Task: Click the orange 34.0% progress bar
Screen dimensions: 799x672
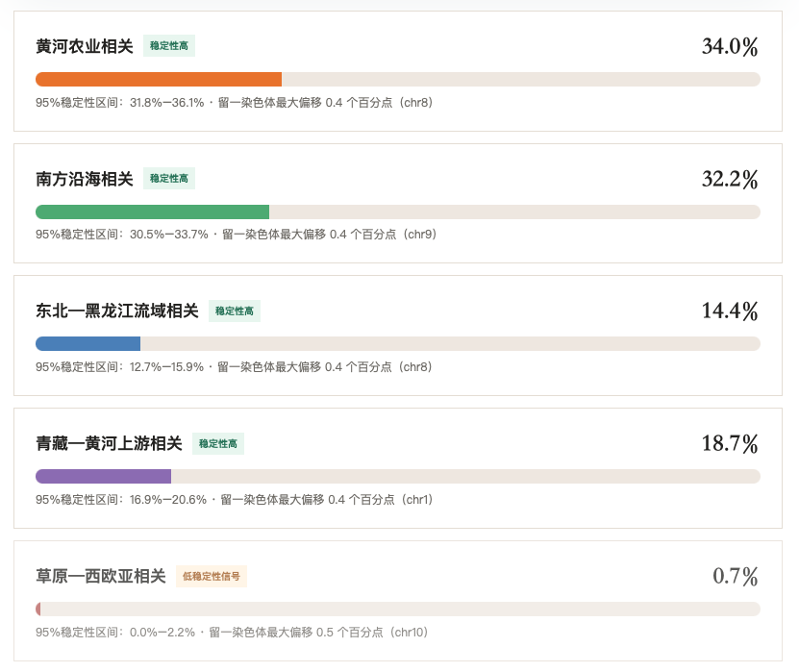Action: click(159, 80)
